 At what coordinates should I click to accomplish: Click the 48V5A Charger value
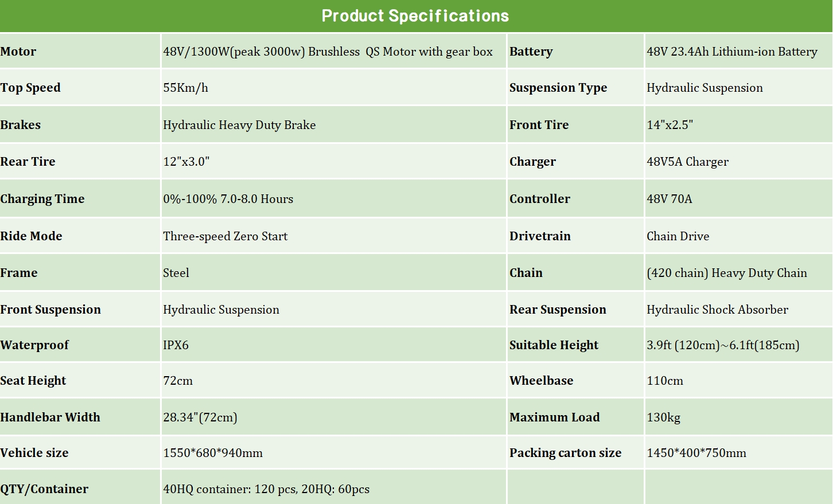coord(687,162)
